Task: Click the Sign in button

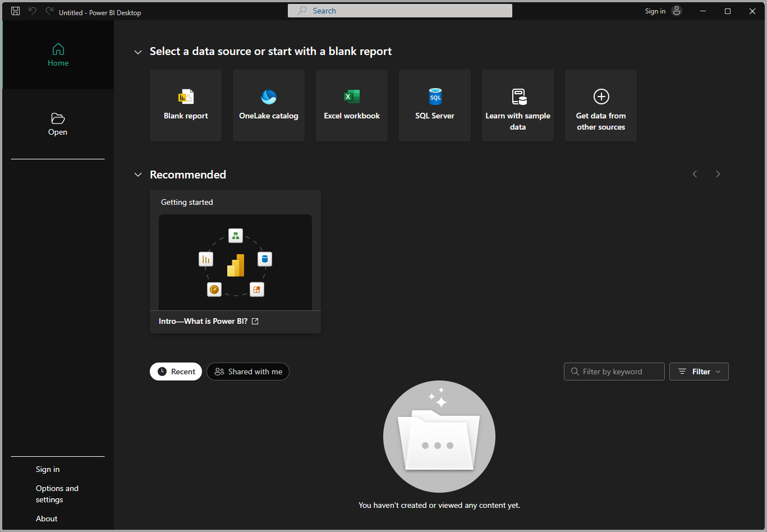Action: pyautogui.click(x=47, y=469)
